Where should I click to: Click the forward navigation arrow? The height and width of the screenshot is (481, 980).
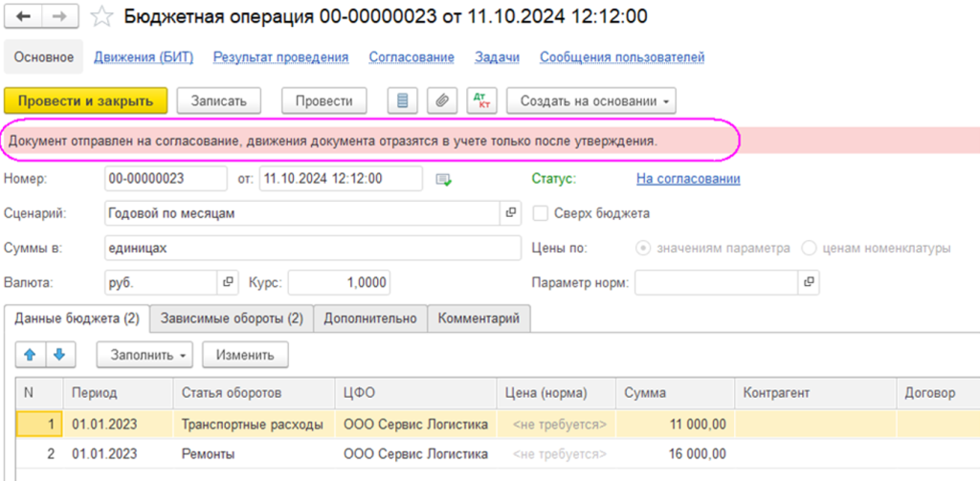(60, 16)
